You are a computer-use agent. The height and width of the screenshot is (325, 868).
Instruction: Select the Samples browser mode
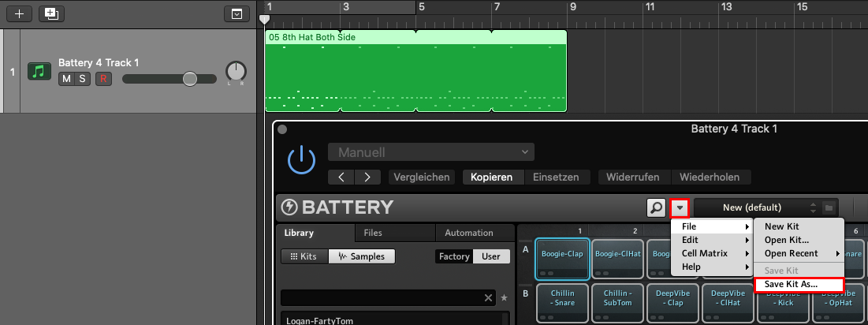pyautogui.click(x=360, y=257)
